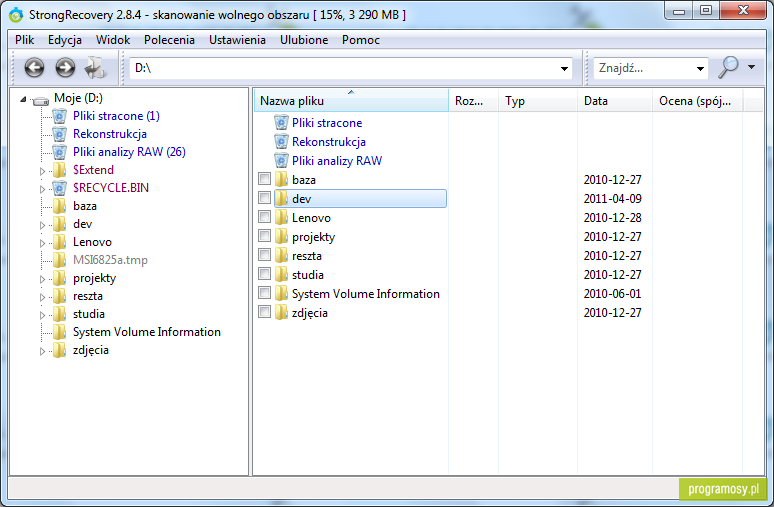Sort by the Ocena (spój... column header
Viewport: 774px width, 507px height.
(x=697, y=101)
